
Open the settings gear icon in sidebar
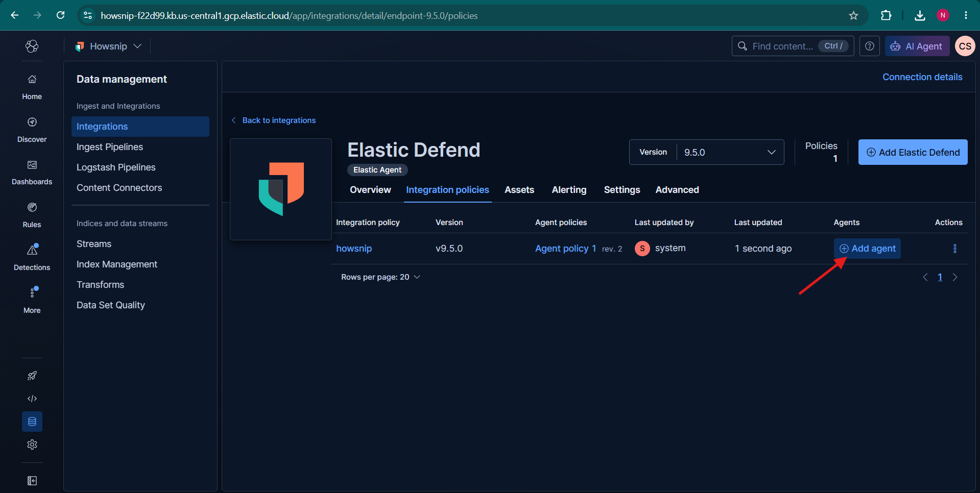click(x=32, y=445)
